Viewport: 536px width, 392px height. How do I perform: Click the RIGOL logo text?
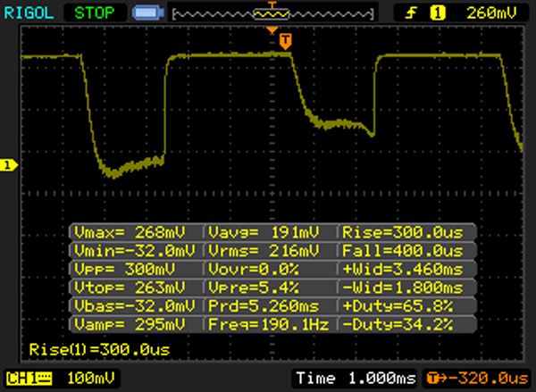coord(29,13)
